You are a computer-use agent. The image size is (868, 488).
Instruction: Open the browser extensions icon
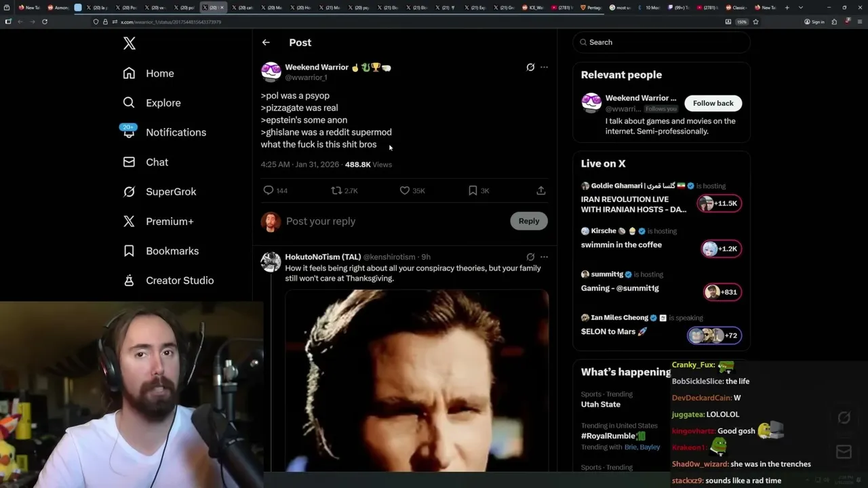(834, 22)
